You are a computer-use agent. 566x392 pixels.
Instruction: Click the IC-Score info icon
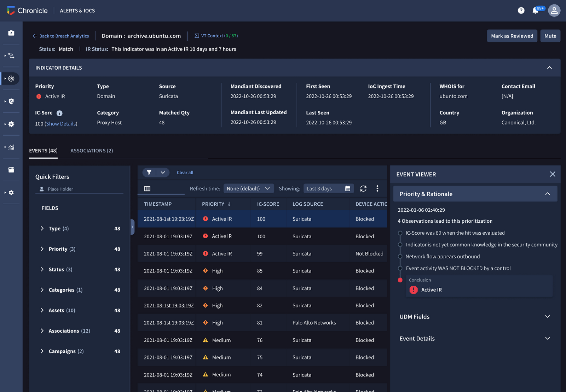pyautogui.click(x=59, y=113)
